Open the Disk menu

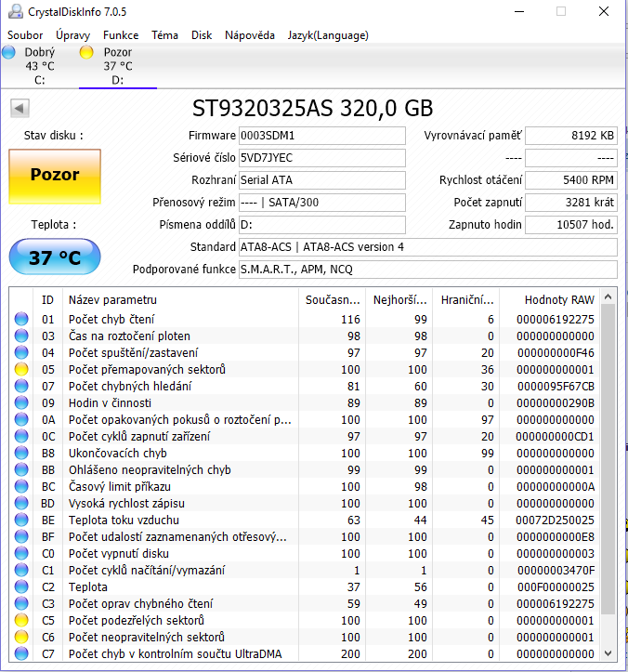click(202, 35)
